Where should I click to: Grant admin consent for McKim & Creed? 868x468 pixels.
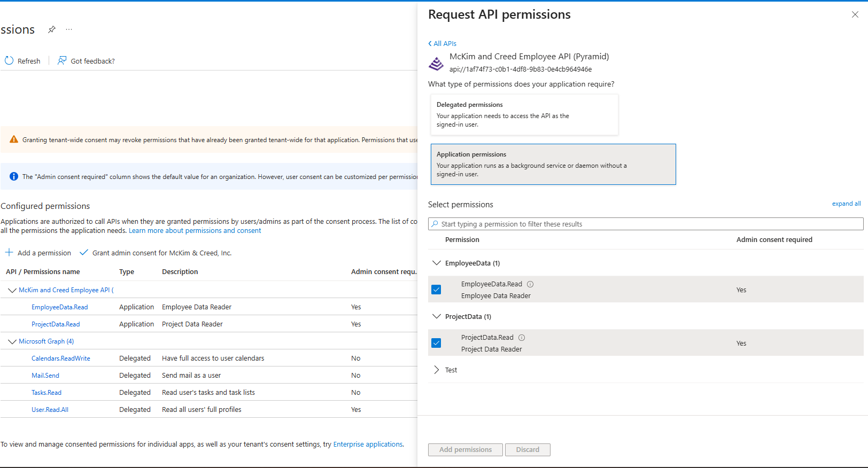(162, 253)
